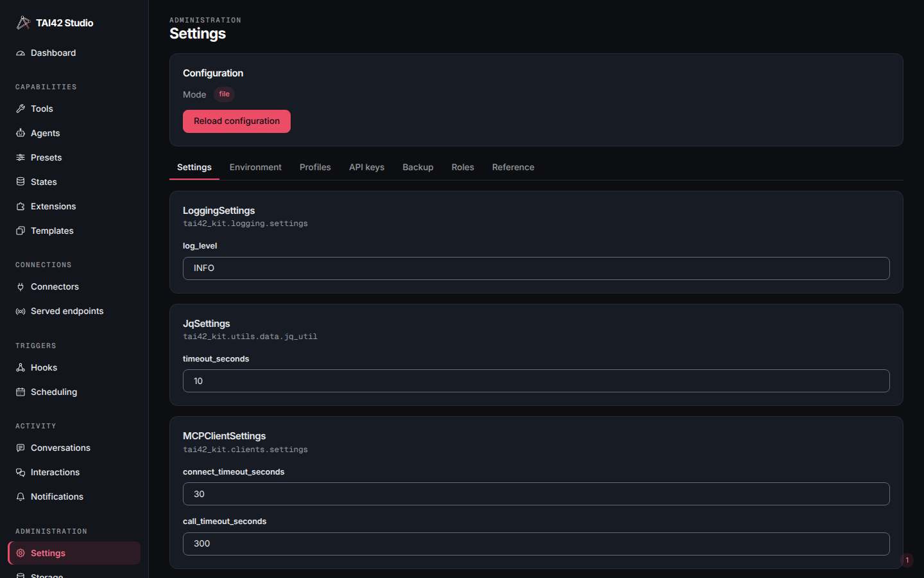Image resolution: width=924 pixels, height=578 pixels.
Task: Click the Connectors plug icon
Action: (21, 287)
